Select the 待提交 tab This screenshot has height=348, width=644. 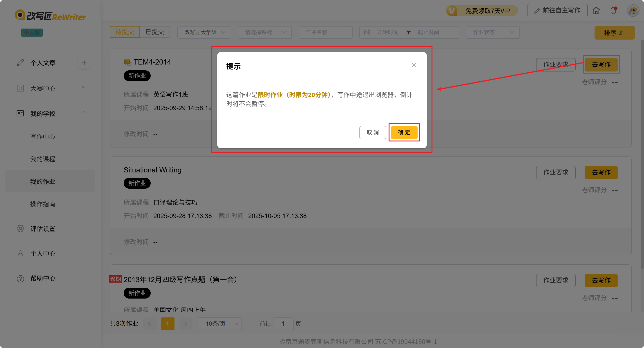[125, 32]
